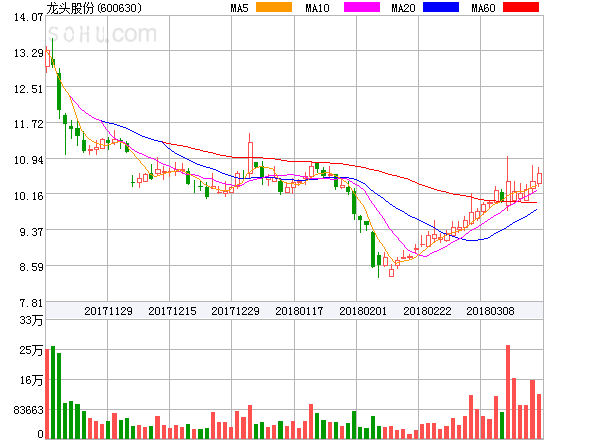Viewport: 600px width, 440px height.
Task: Click the stock title 龙头股份 (600630)
Action: click(x=94, y=8)
